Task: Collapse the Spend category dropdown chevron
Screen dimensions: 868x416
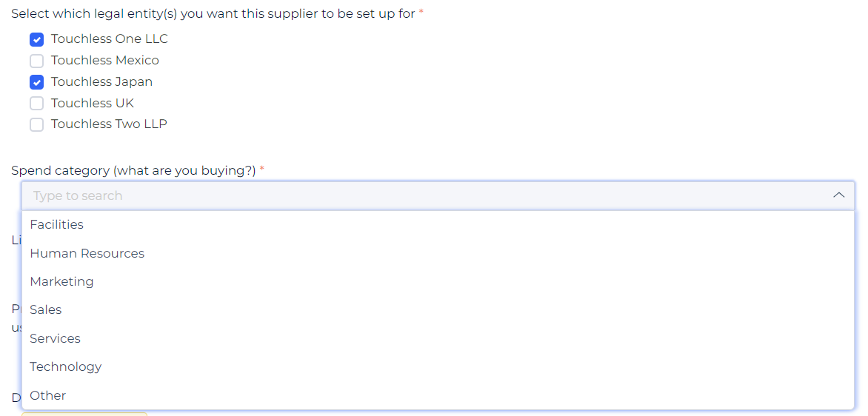Action: tap(838, 195)
